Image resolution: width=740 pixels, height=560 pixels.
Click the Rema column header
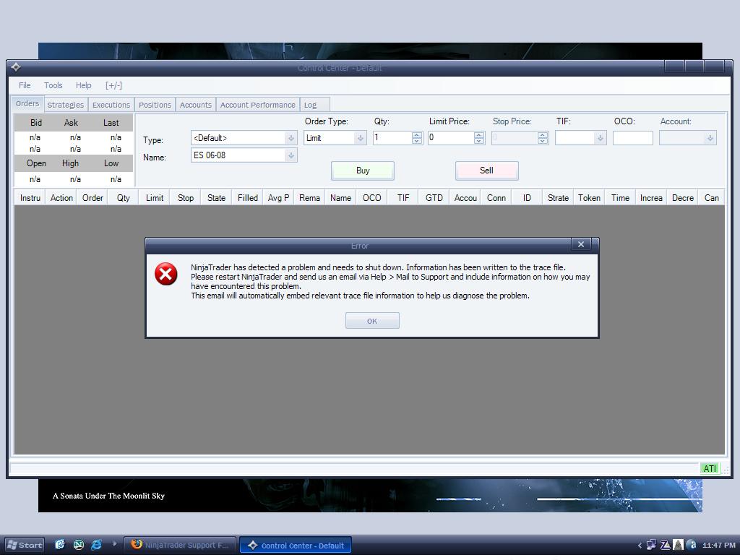coord(309,198)
